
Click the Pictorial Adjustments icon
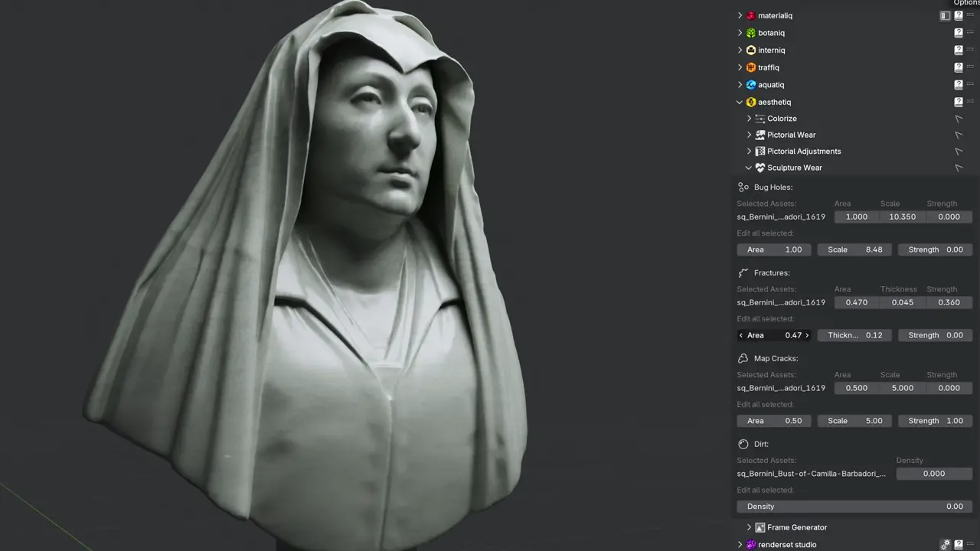click(760, 152)
